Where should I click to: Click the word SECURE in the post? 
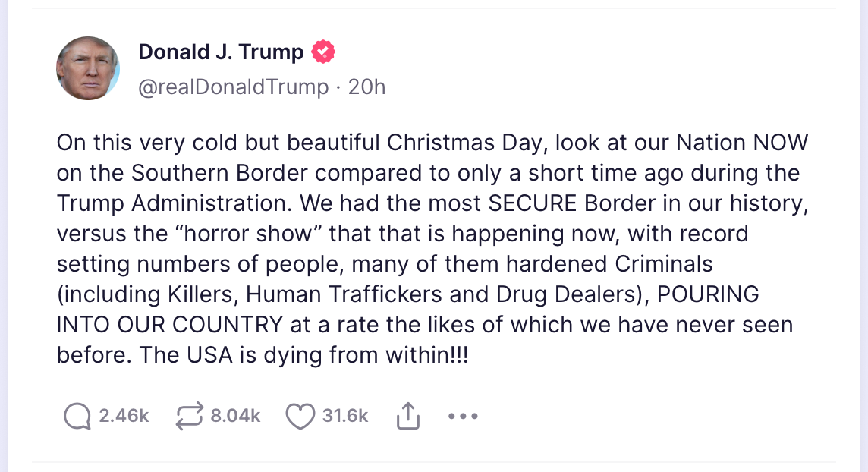tap(536, 203)
